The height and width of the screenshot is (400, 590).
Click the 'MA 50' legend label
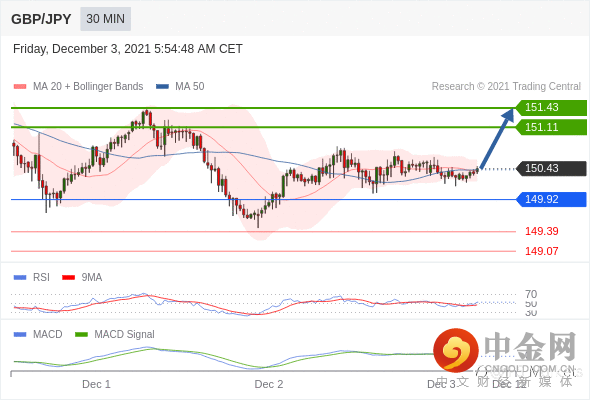[x=190, y=87]
